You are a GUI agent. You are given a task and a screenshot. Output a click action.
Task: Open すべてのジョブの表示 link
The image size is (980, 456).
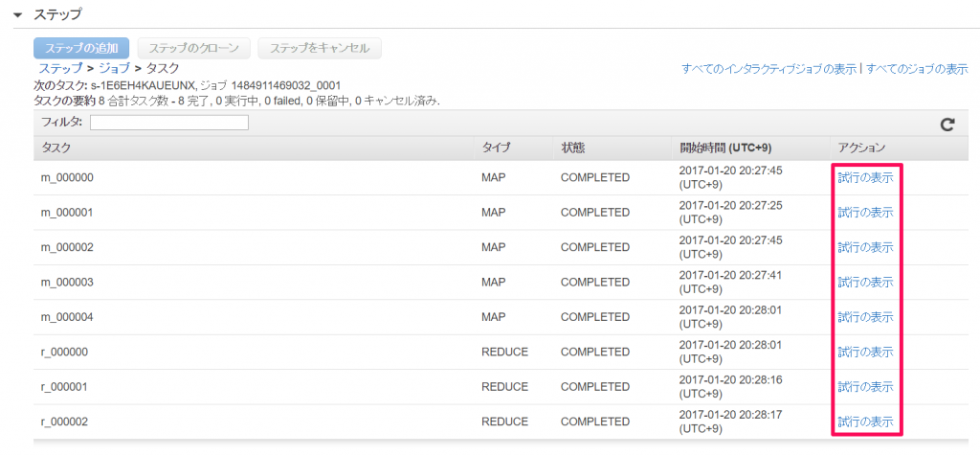coord(917,69)
